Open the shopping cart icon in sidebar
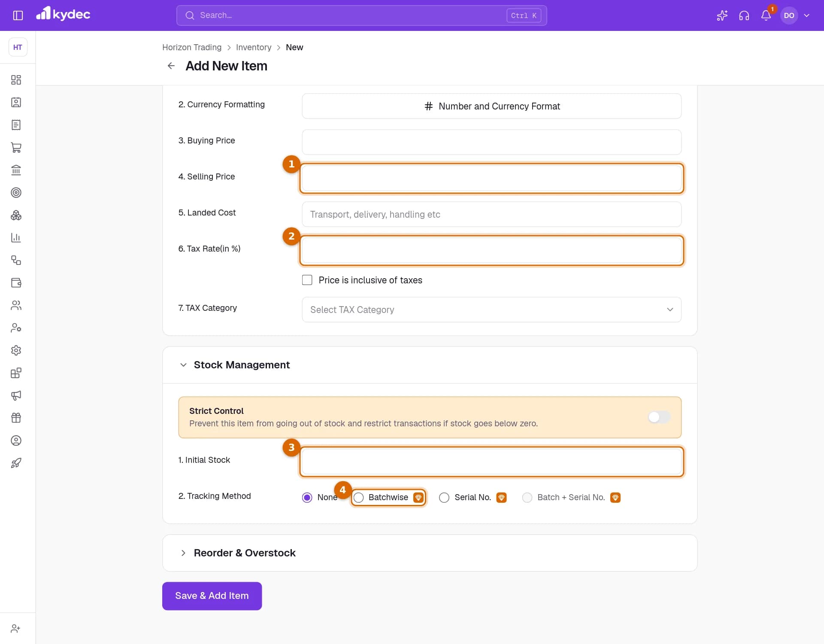 pyautogui.click(x=16, y=148)
